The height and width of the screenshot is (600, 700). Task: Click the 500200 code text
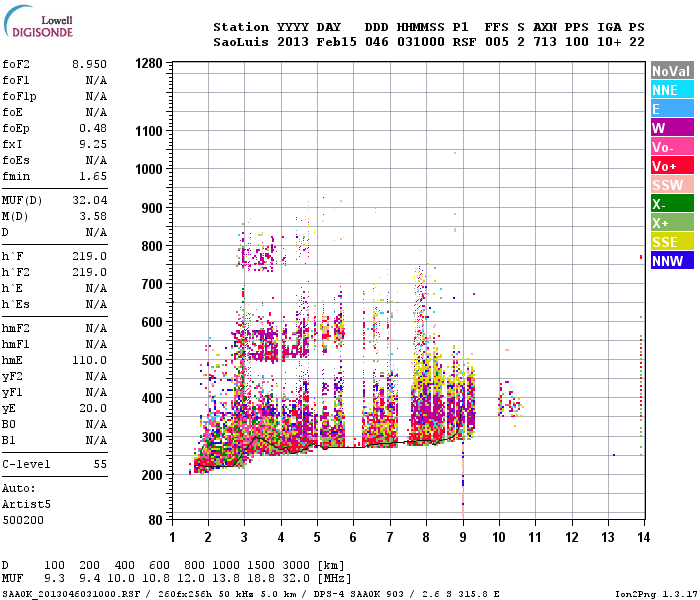(x=23, y=520)
